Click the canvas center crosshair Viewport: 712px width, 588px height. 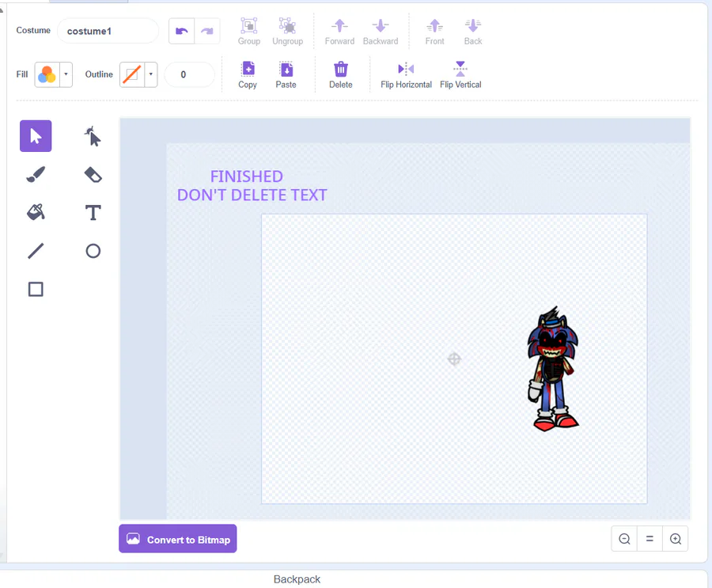pyautogui.click(x=454, y=359)
